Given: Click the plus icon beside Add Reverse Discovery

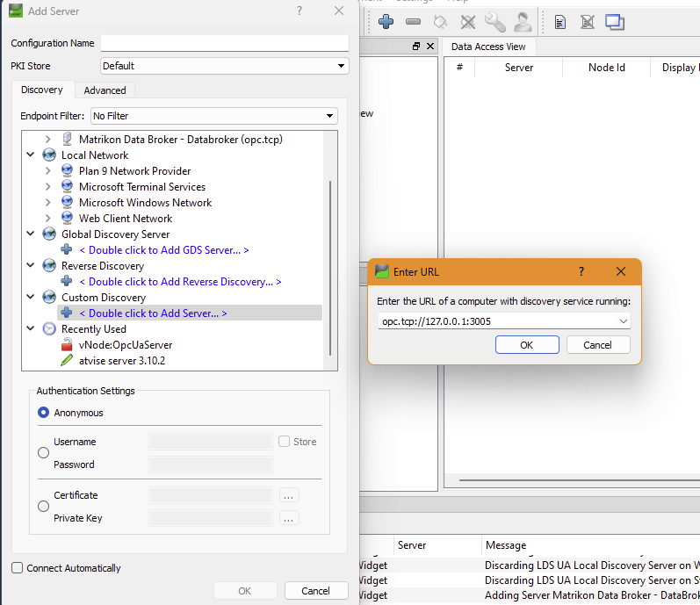Looking at the screenshot, I should (67, 281).
